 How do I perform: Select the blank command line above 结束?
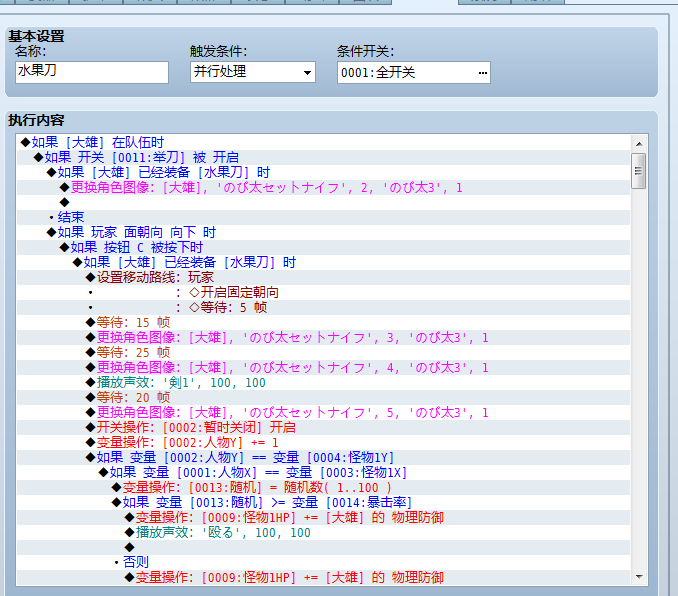(x=323, y=202)
